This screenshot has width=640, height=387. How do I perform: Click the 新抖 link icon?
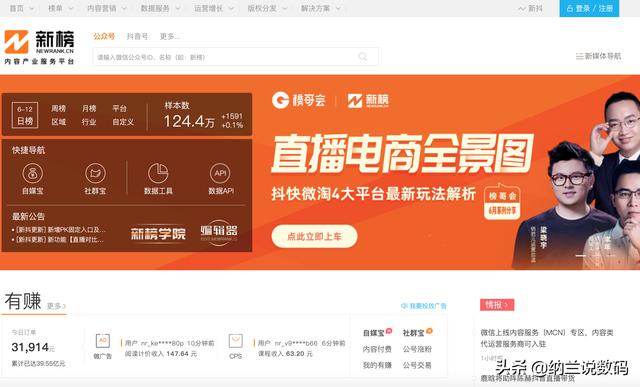click(522, 9)
